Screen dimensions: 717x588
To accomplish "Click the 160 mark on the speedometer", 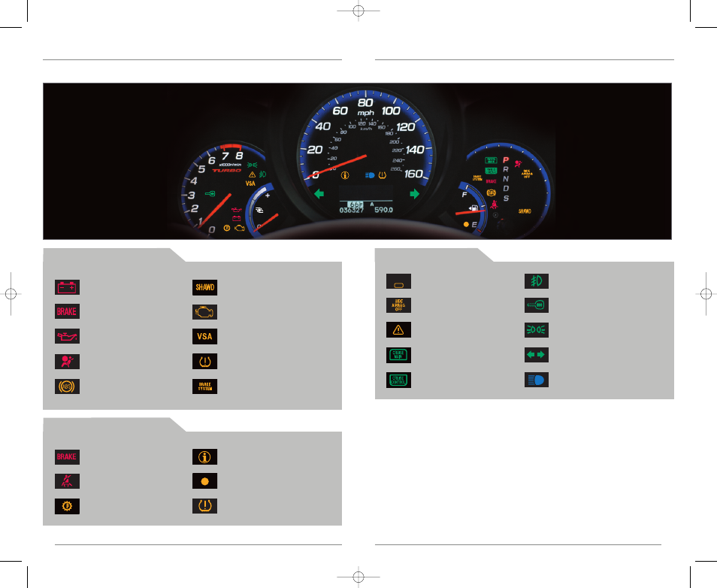I will tap(413, 174).
